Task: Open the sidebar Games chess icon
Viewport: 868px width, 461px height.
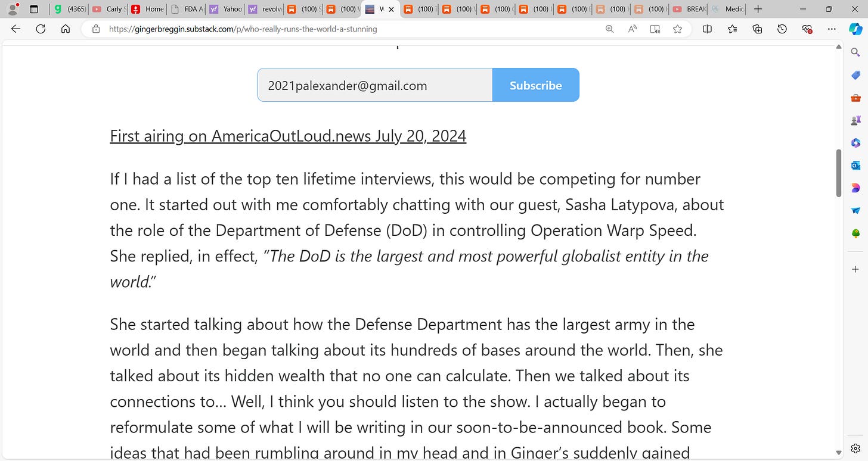Action: coord(855,120)
